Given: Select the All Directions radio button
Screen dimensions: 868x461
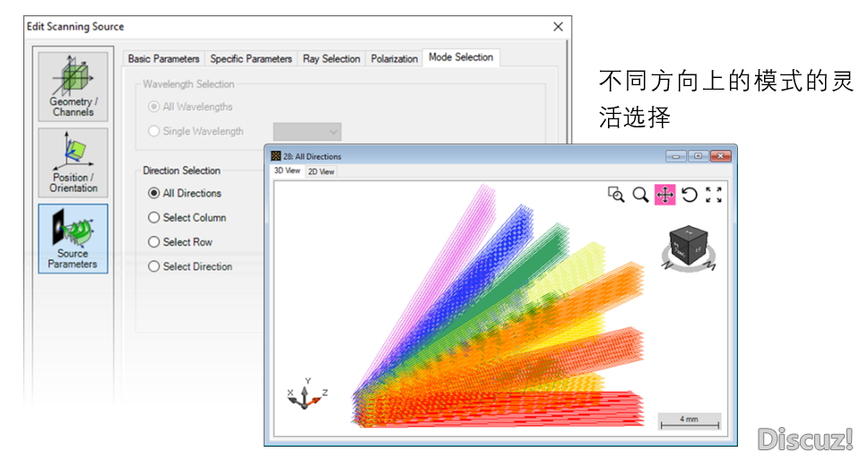Looking at the screenshot, I should click(154, 194).
